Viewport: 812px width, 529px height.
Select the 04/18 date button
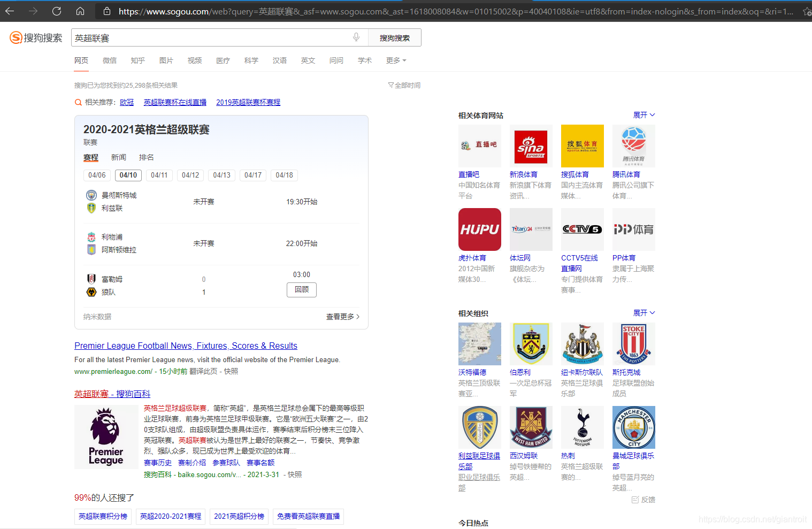click(285, 175)
